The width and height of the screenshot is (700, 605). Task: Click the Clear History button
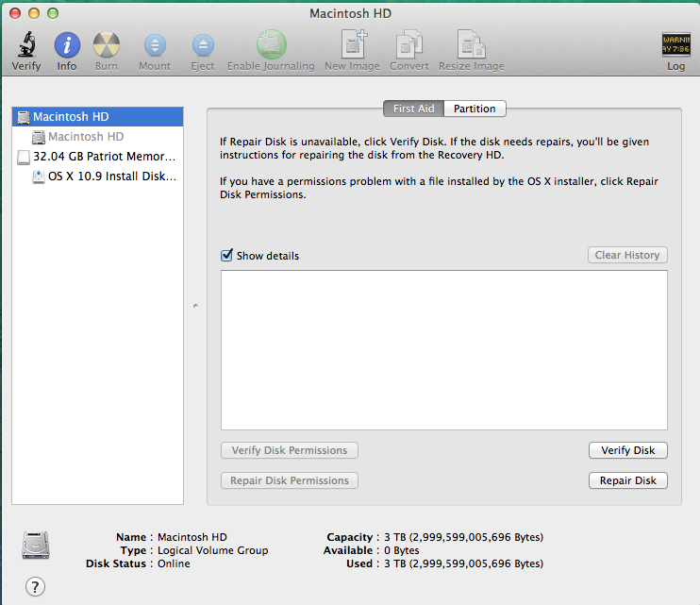tap(627, 255)
